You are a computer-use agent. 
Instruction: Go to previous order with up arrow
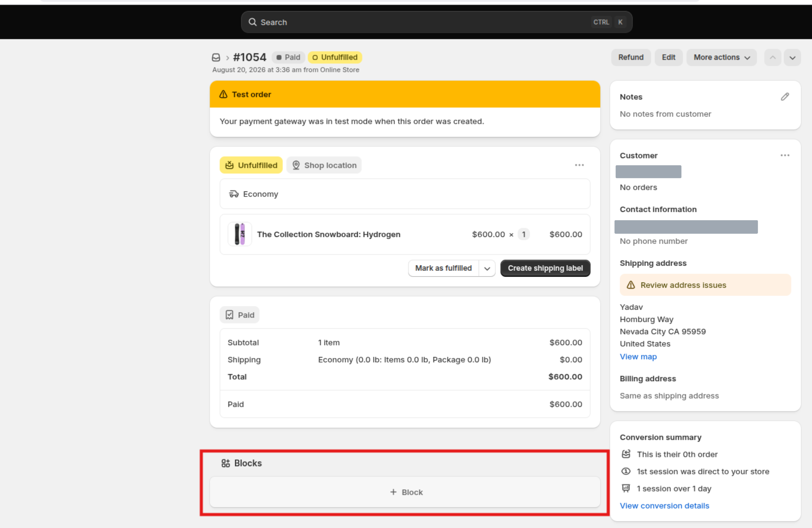coord(773,57)
